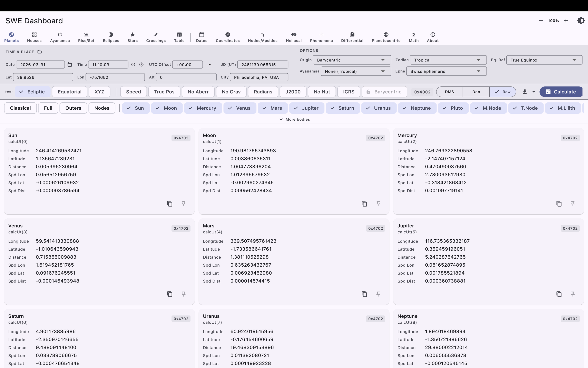Open the Ephe dropdown (Swiss Ephemeris)
The image size is (588, 368).
[x=446, y=71]
